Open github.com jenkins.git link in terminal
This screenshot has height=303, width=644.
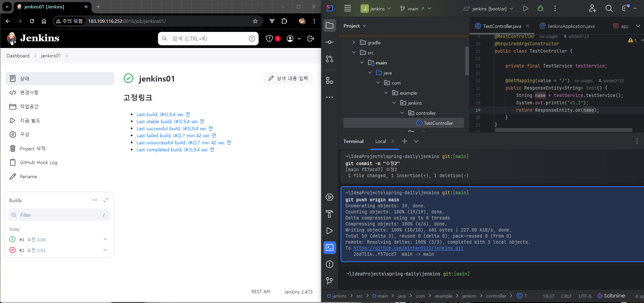click(408, 248)
